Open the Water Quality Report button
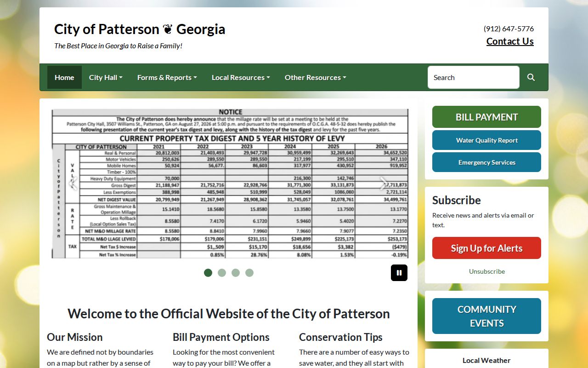This screenshot has height=368, width=588. click(486, 140)
